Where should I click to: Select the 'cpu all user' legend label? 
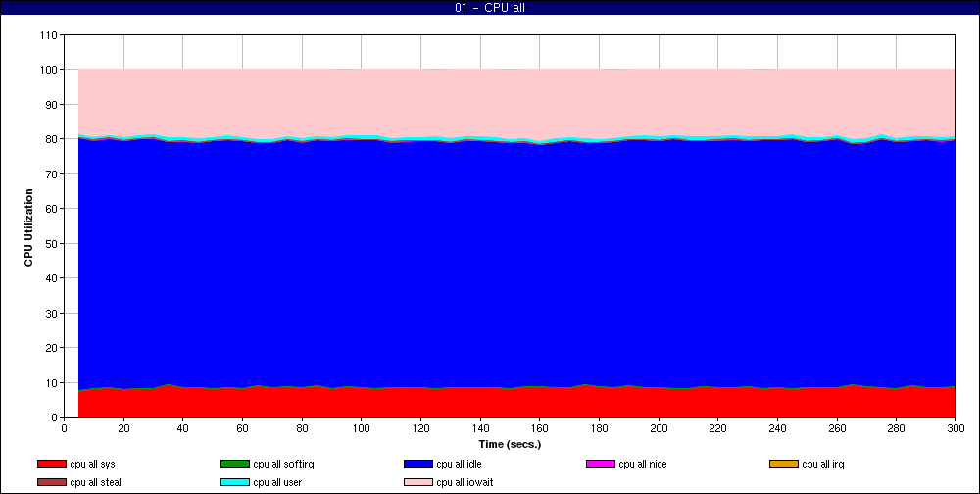pyautogui.click(x=277, y=483)
